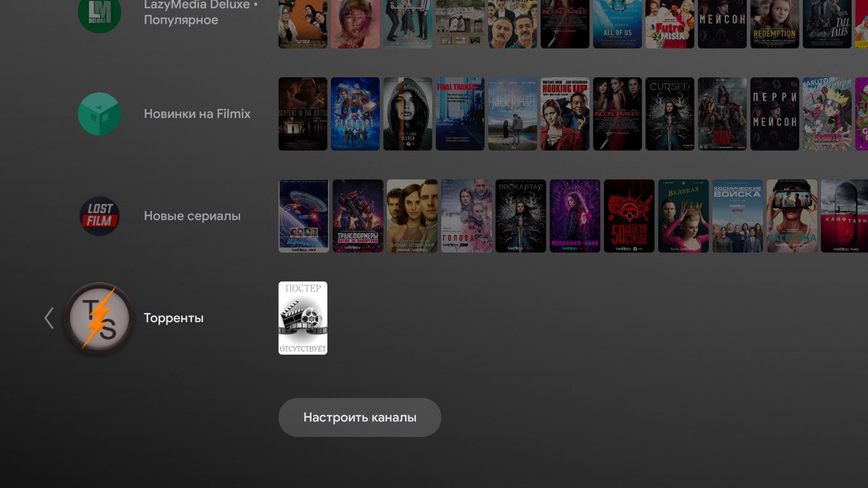Open the Futro Misia poster
This screenshot has height=488, width=868.
[x=670, y=24]
